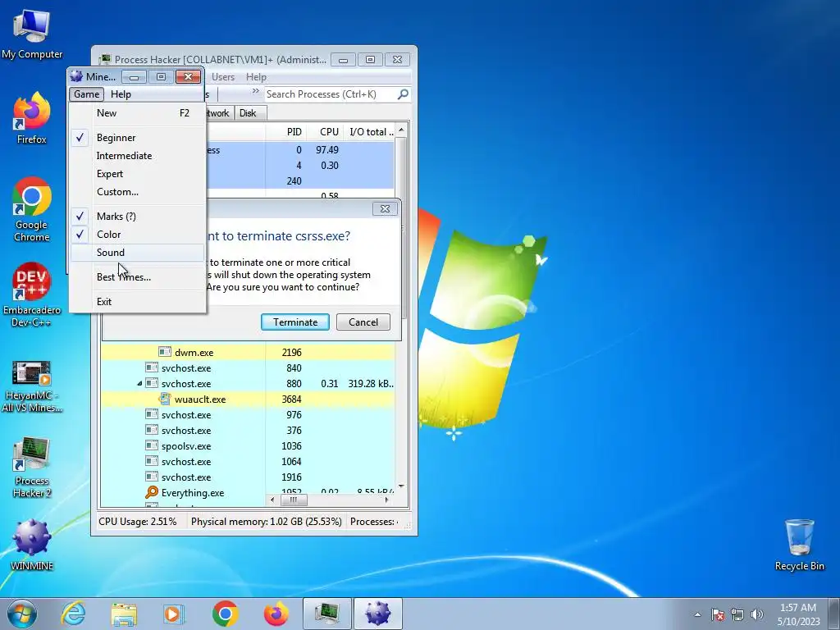
Task: Start a New game from menu
Action: [137, 113]
